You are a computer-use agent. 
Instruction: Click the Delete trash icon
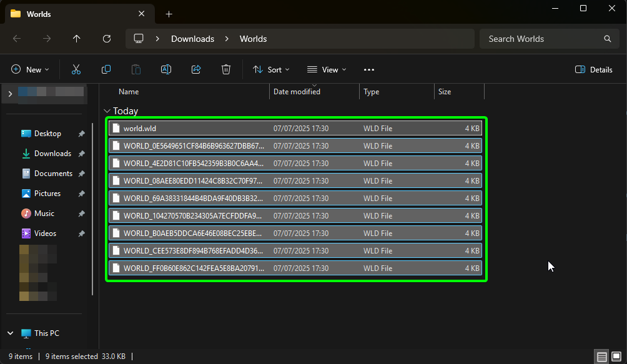[x=226, y=69]
